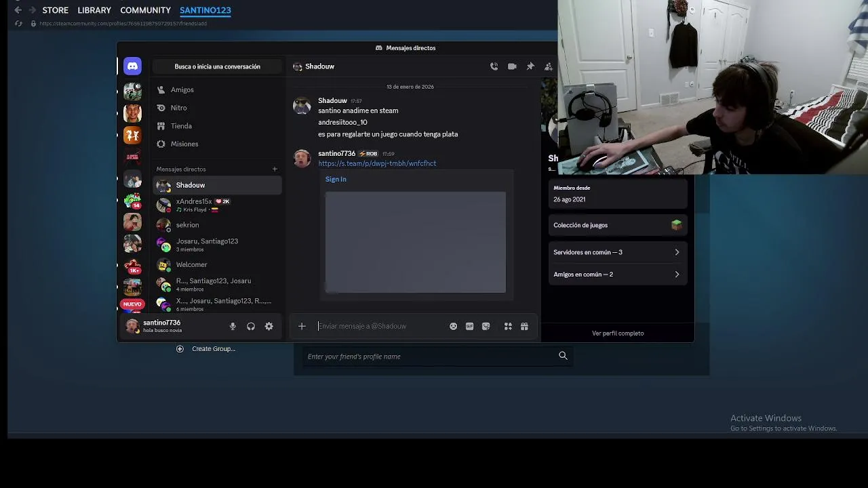Open the Misiones page
Viewport: 868px width, 488px height.
217,144
